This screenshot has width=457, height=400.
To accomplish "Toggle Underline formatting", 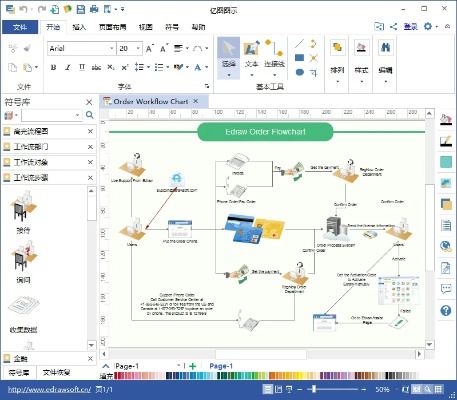I will (82, 68).
